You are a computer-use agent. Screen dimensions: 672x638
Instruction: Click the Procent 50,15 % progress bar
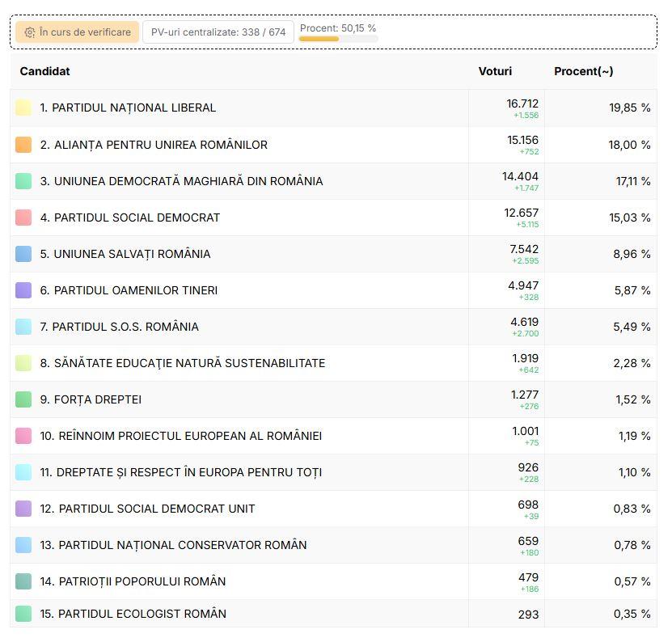(338, 39)
